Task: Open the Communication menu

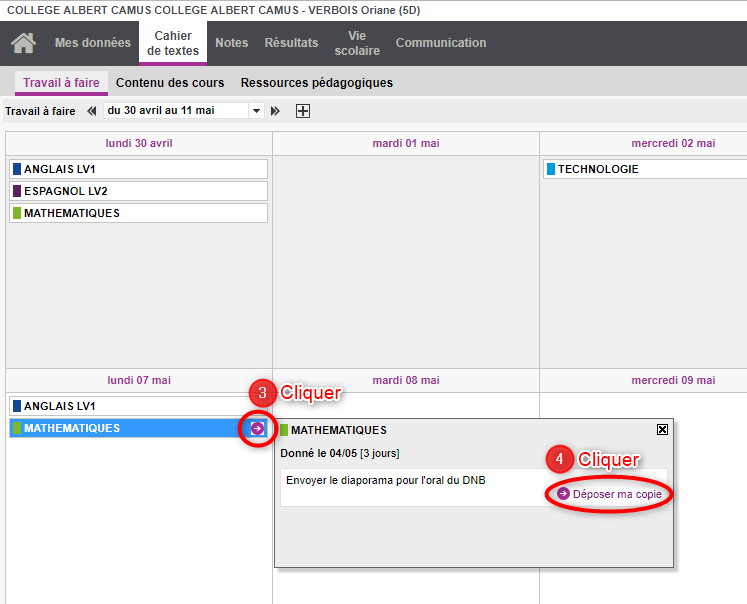Action: (441, 43)
